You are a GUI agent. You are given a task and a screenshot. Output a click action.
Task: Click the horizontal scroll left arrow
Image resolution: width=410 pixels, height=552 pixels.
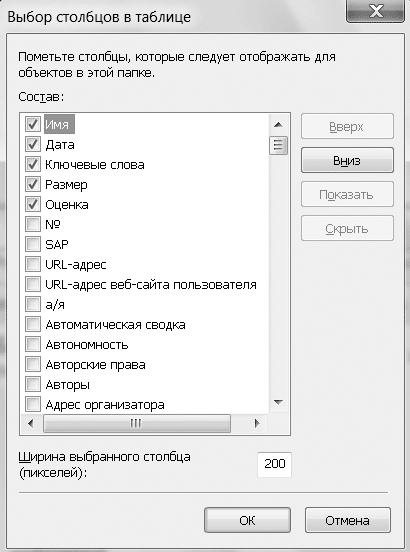tap(31, 423)
